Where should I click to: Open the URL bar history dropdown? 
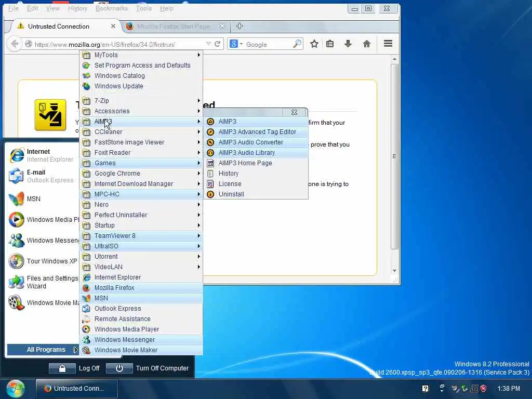pos(208,44)
